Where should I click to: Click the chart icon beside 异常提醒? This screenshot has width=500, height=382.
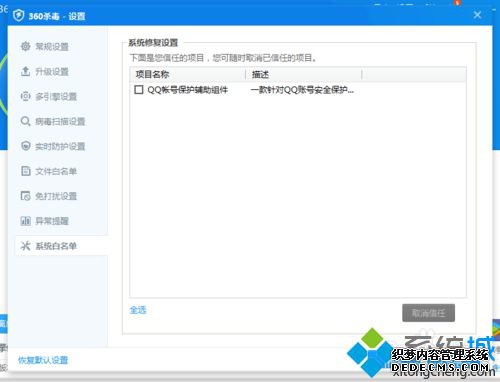tap(25, 221)
